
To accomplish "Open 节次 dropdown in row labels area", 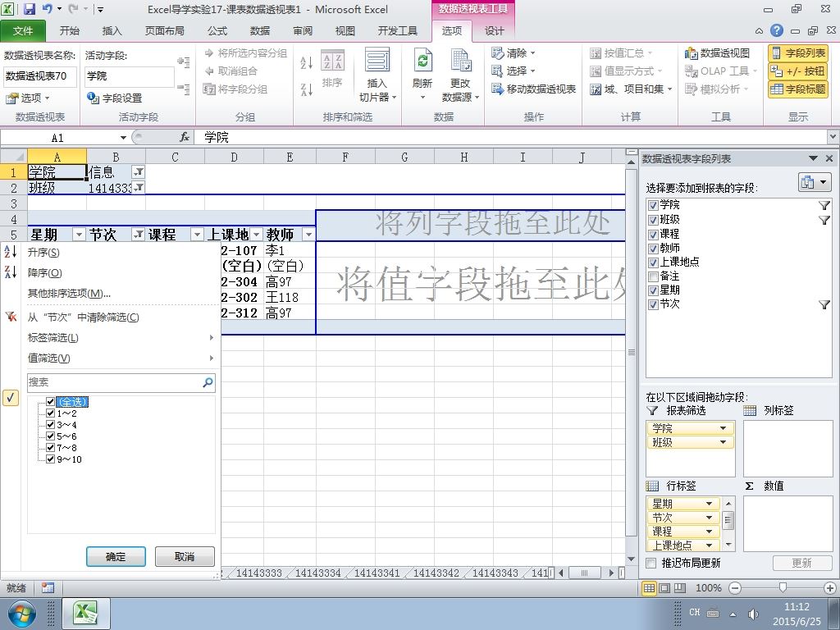I will [x=709, y=518].
